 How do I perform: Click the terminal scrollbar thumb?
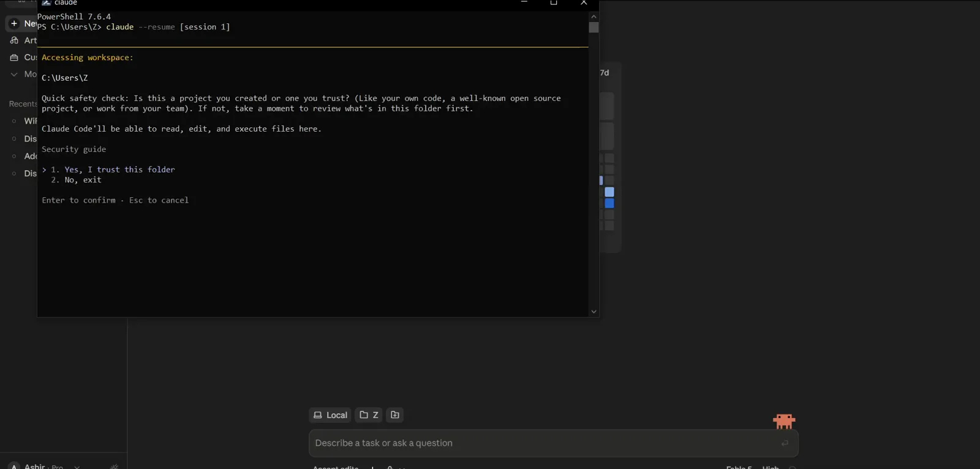(594, 28)
